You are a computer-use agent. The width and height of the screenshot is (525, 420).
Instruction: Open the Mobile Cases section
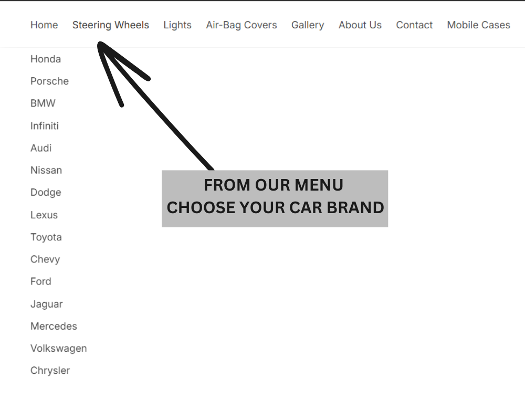click(x=478, y=25)
